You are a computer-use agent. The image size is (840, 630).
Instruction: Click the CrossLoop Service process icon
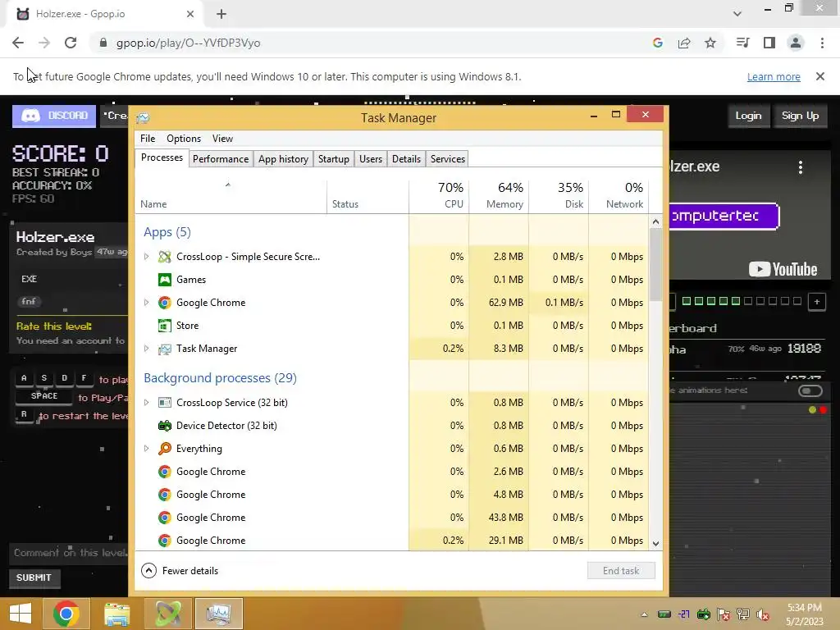(x=164, y=403)
